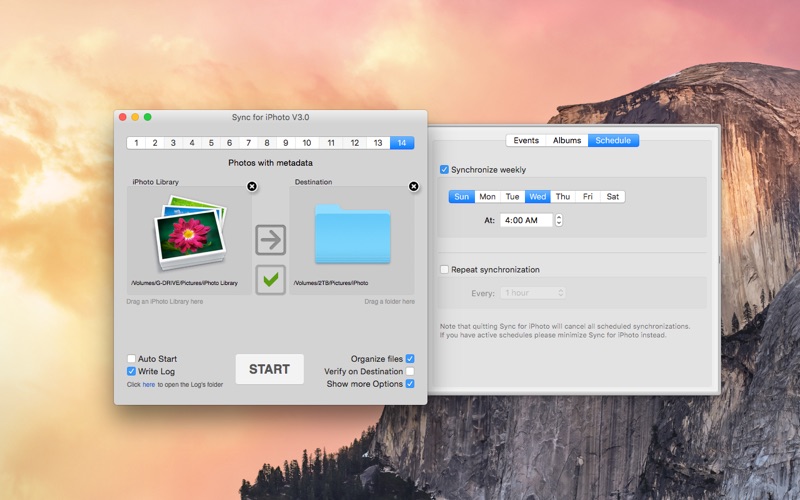Viewport: 800px width, 500px height.
Task: Click the right-arrow sync direction icon
Action: (270, 239)
